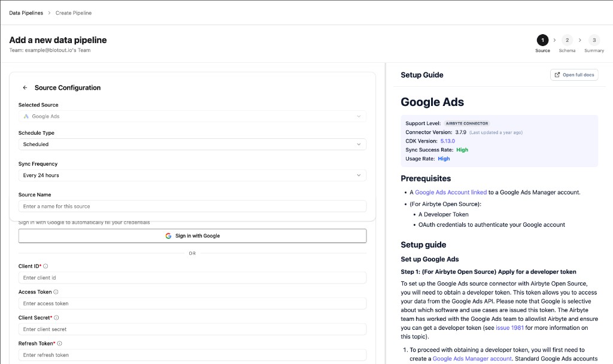Viewport: 613px width, 364px height.
Task: Click the Usage Rate High value
Action: pyautogui.click(x=444, y=159)
